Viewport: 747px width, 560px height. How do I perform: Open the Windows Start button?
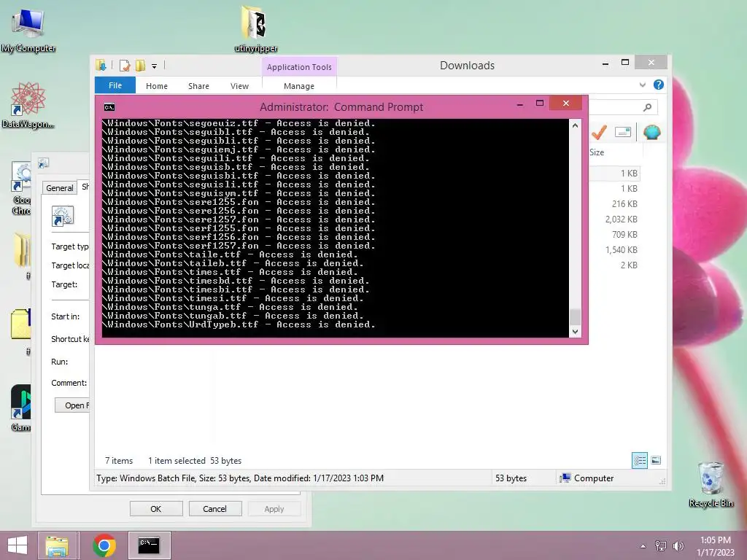pyautogui.click(x=18, y=545)
